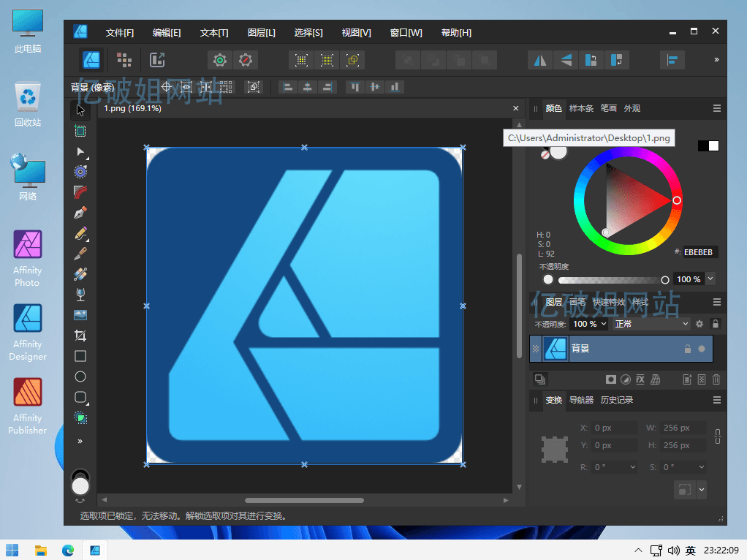Open the Transform panel hamburger menu
Image resolution: width=747 pixels, height=560 pixels.
(x=716, y=401)
